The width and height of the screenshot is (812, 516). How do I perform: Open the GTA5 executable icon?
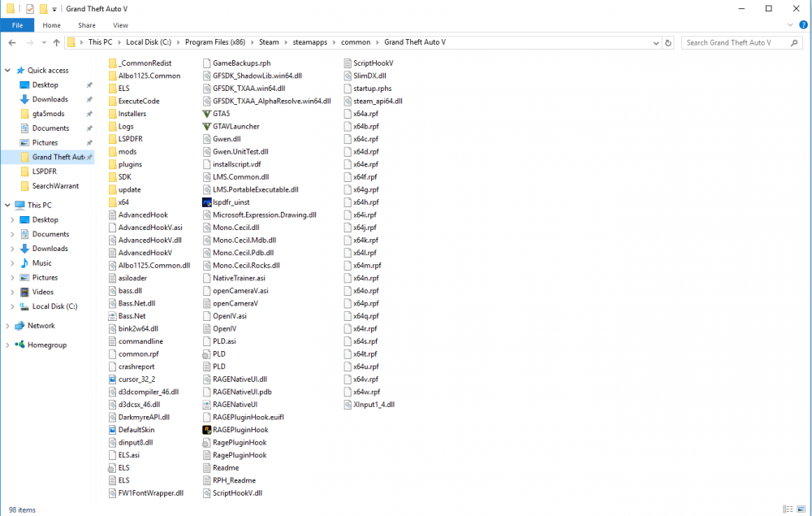[x=206, y=114]
